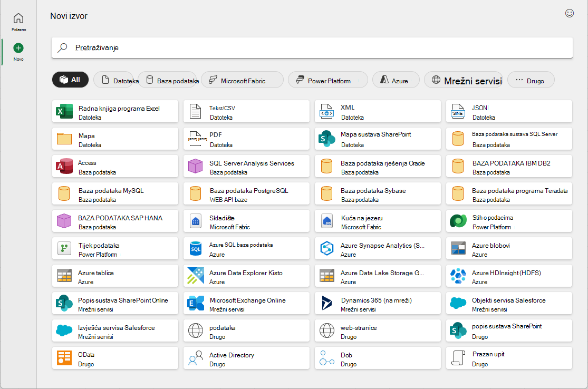The height and width of the screenshot is (389, 588).
Task: Click the red Access database icon
Action: (x=64, y=166)
